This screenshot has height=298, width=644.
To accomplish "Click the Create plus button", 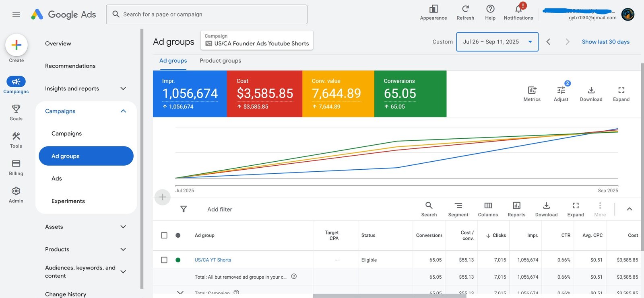I will (17, 45).
